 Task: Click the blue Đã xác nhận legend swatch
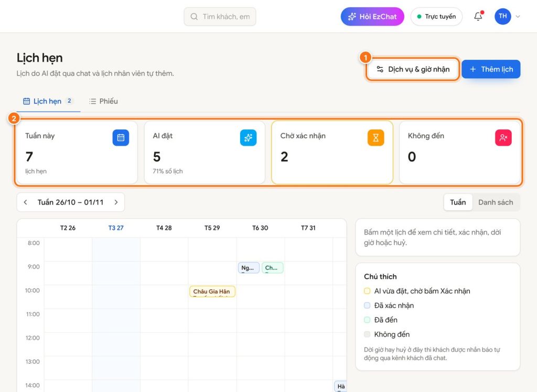click(367, 306)
